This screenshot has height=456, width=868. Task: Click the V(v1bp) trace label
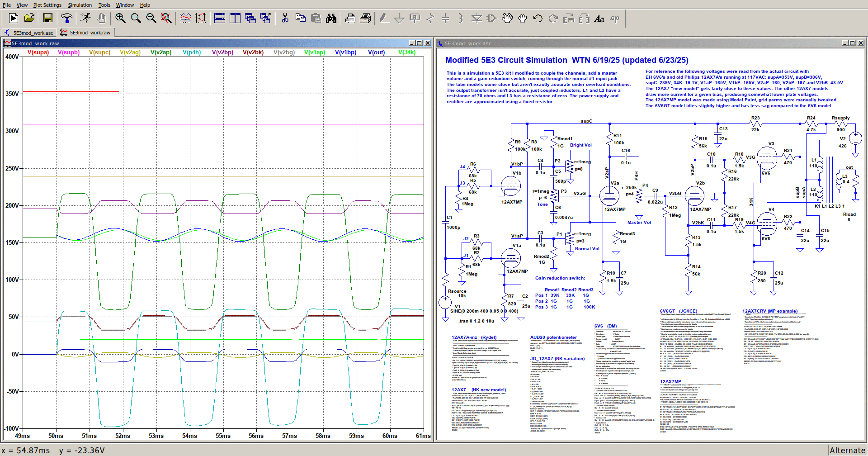(345, 52)
